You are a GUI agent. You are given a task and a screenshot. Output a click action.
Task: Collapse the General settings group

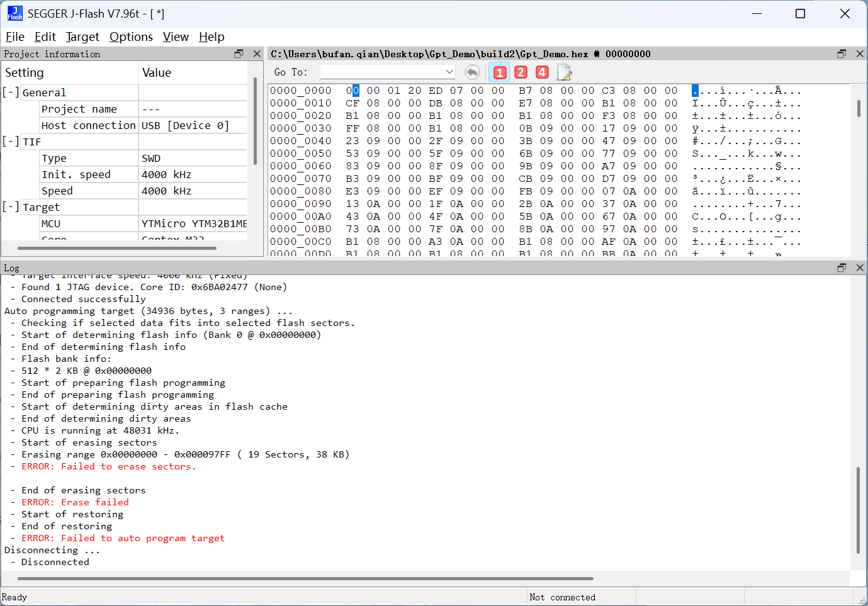tap(10, 93)
